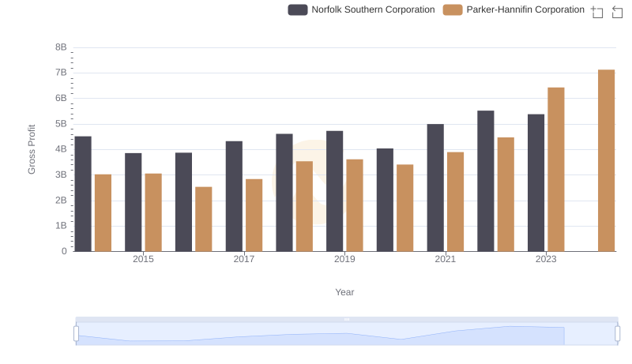
Task: Click the 7B y-axis label
Action: pyautogui.click(x=61, y=73)
